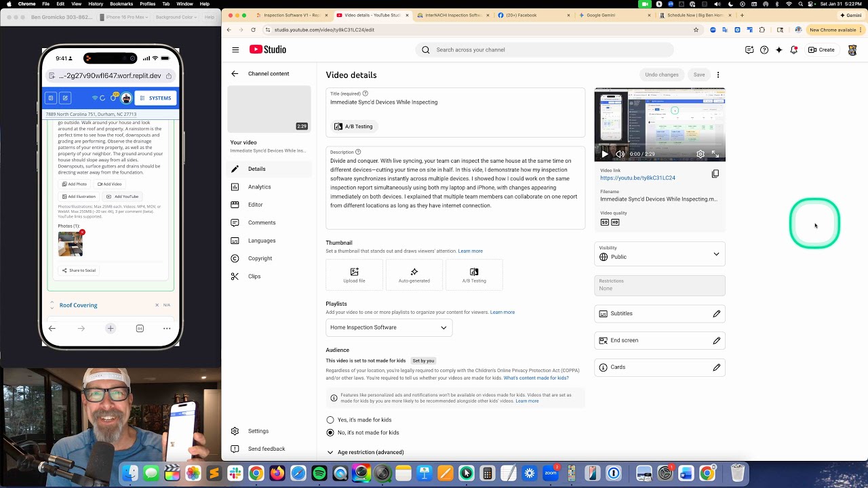Click the description text field

click(x=455, y=188)
